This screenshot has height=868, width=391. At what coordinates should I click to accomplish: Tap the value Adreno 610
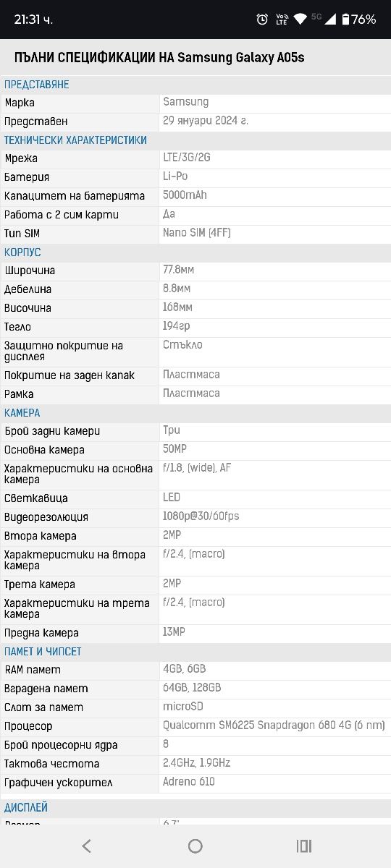189,782
